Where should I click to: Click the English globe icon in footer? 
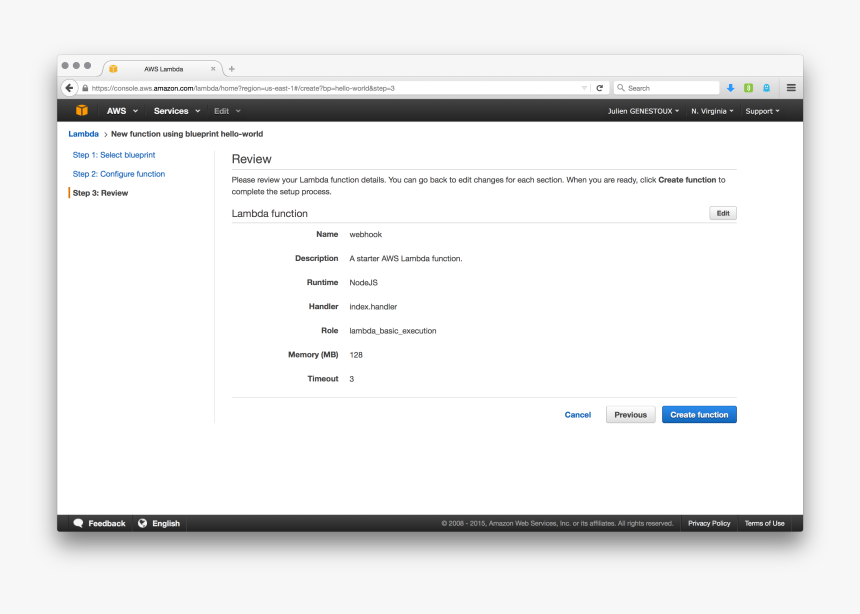click(142, 523)
